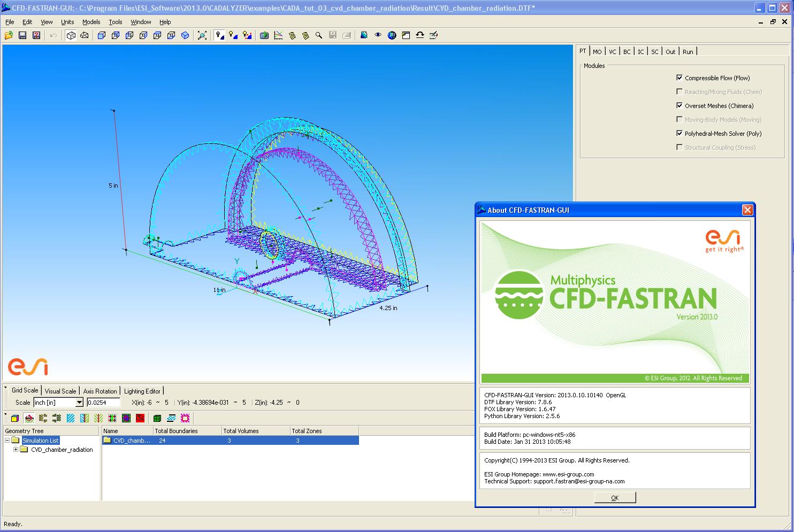Open a file with the folder icon
Screen dimensions: 794x532
[x=9, y=35]
